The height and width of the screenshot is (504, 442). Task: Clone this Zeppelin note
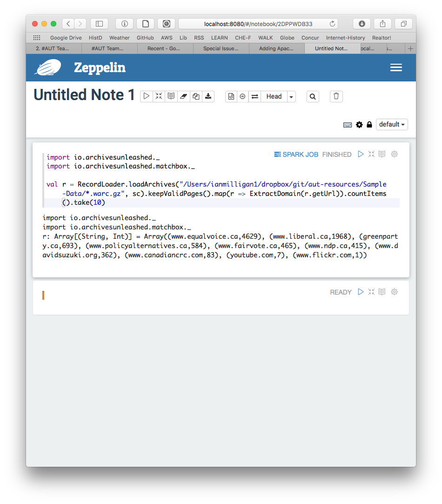coord(195,96)
